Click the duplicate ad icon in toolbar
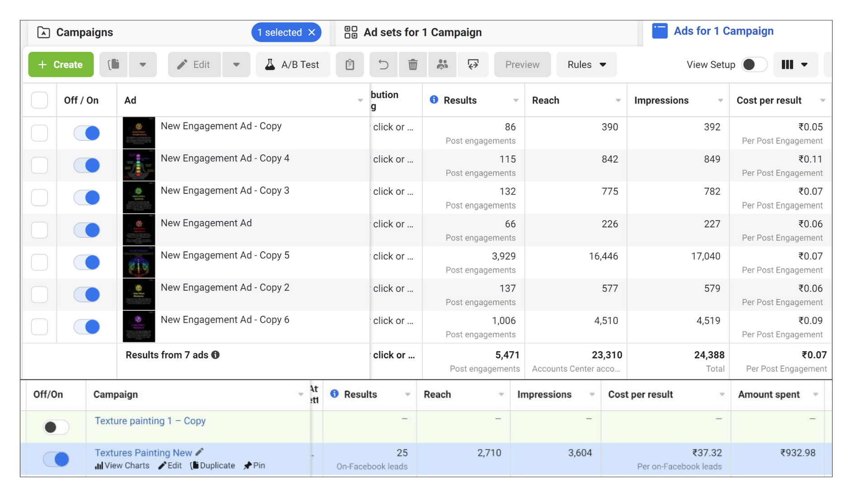Screen dimensions: 868x488 click(114, 65)
